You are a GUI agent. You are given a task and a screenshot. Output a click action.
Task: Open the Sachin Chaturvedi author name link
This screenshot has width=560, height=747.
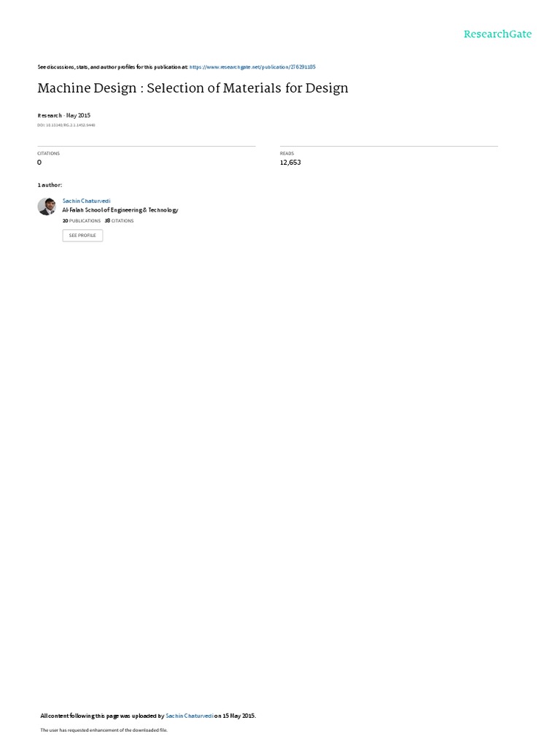click(86, 201)
